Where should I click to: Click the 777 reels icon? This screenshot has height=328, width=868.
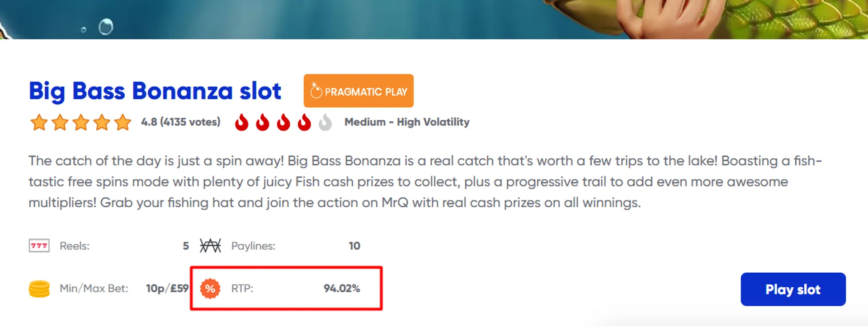[39, 246]
